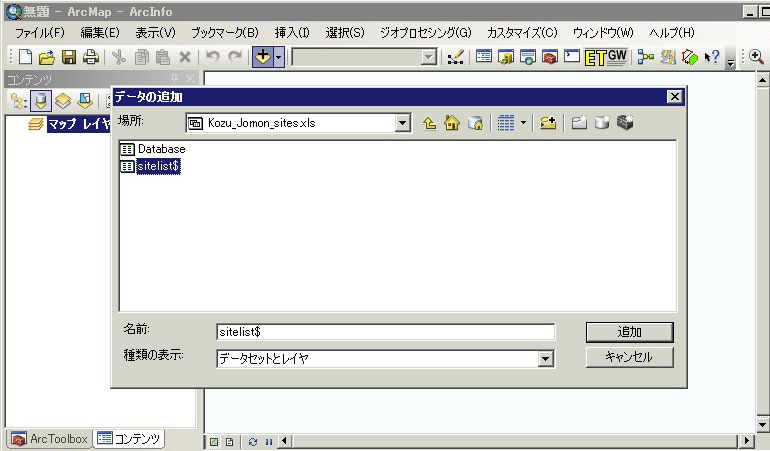Open the ファイル(F) menu
The width and height of the screenshot is (770, 451).
point(40,32)
